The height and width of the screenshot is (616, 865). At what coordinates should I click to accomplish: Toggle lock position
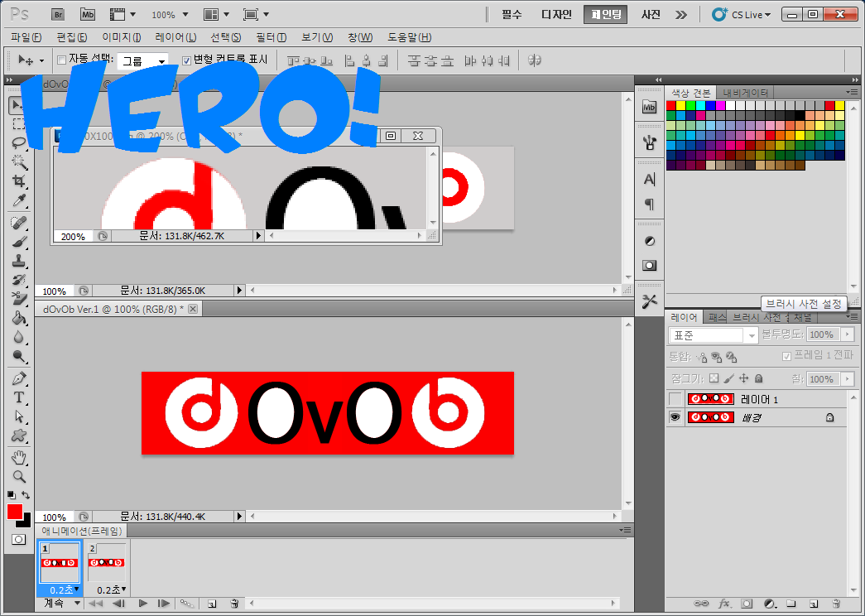coord(743,378)
